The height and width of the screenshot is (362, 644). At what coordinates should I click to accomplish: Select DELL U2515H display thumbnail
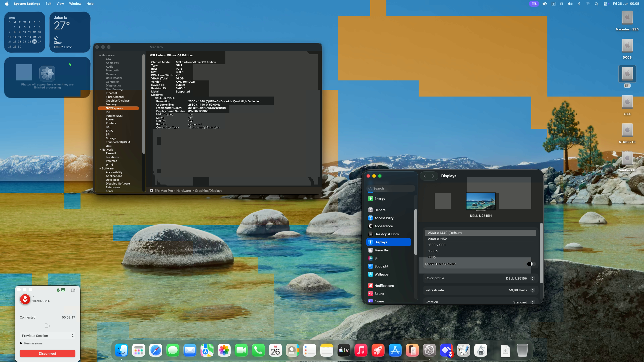pyautogui.click(x=481, y=202)
